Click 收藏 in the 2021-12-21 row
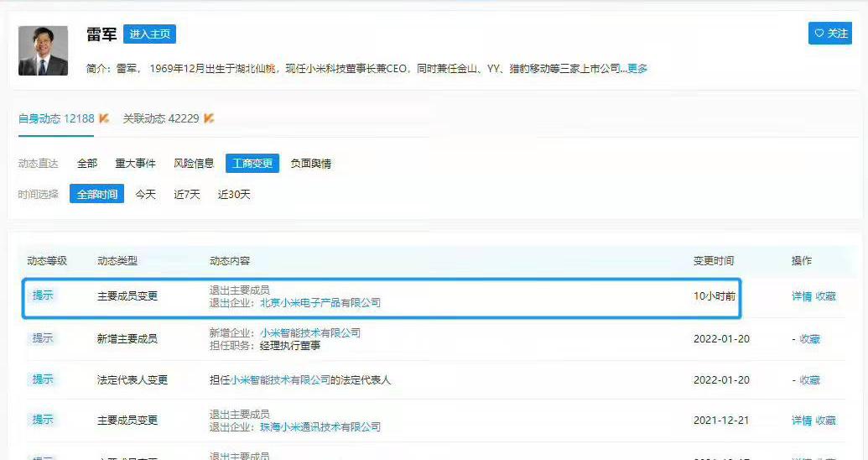Screen dimensions: 868x460 (x=825, y=420)
